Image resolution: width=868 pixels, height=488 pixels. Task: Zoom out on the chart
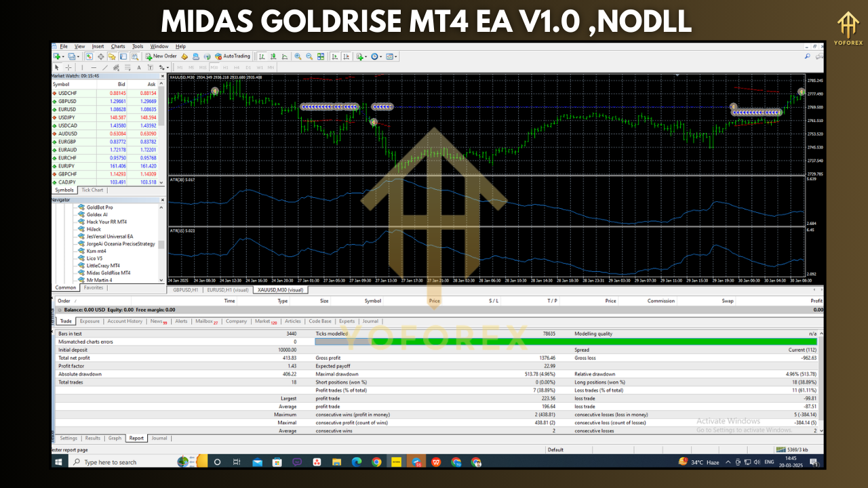click(x=309, y=56)
